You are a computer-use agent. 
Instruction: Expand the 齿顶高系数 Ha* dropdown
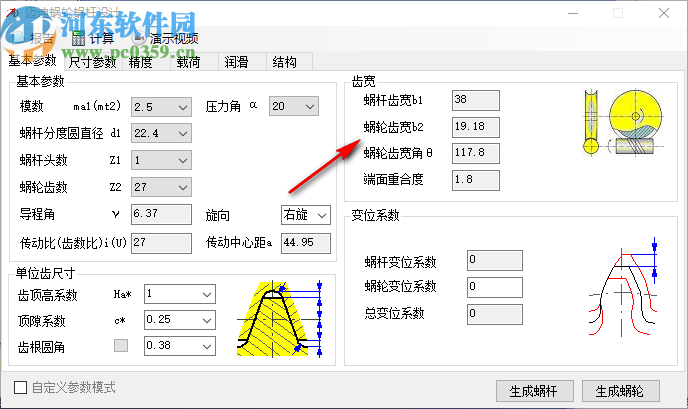(180, 294)
